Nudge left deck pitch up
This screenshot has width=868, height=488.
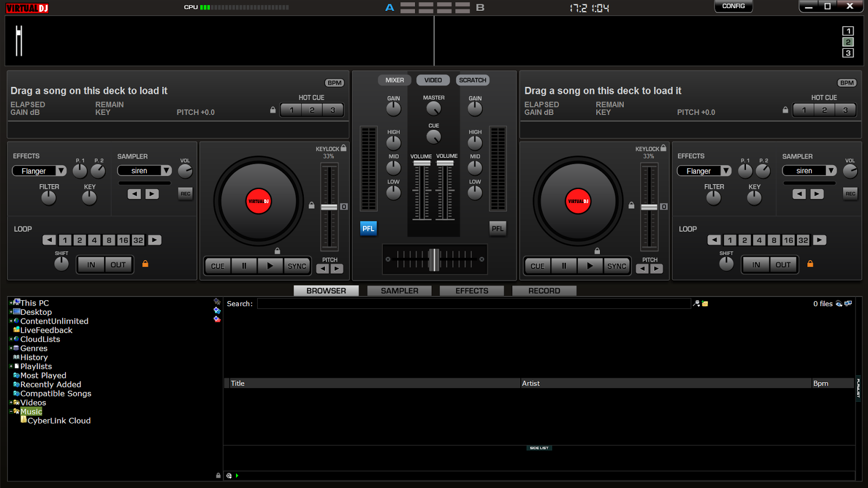(x=337, y=269)
